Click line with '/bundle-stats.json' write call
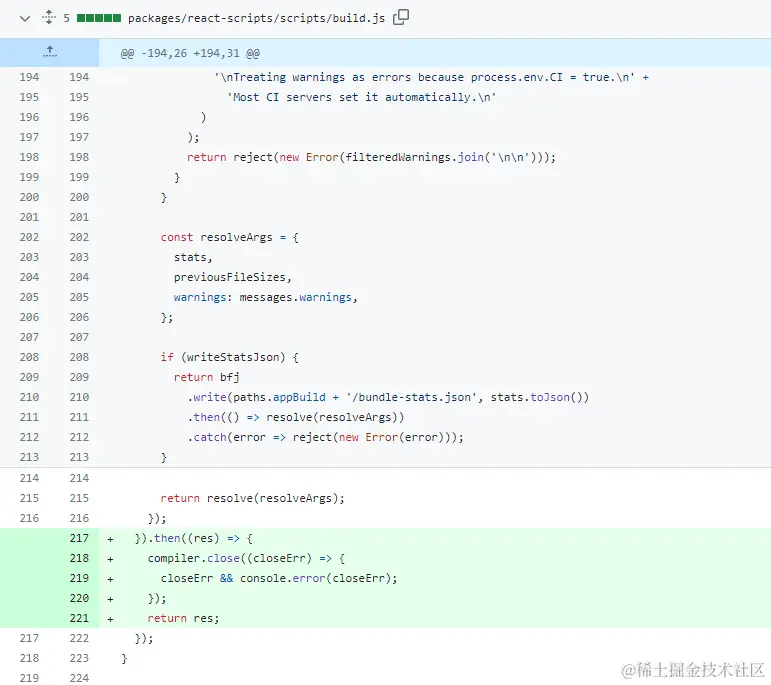This screenshot has height=685, width=771. (x=388, y=397)
